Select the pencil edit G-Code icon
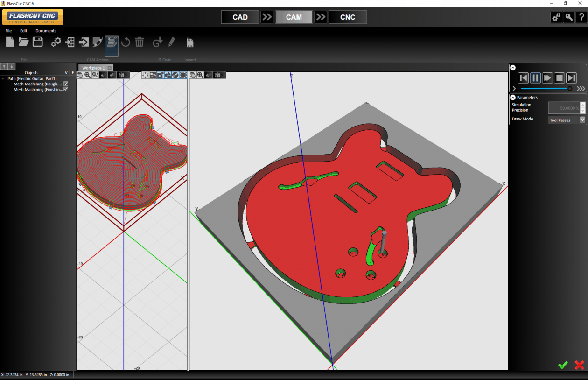 coord(171,42)
